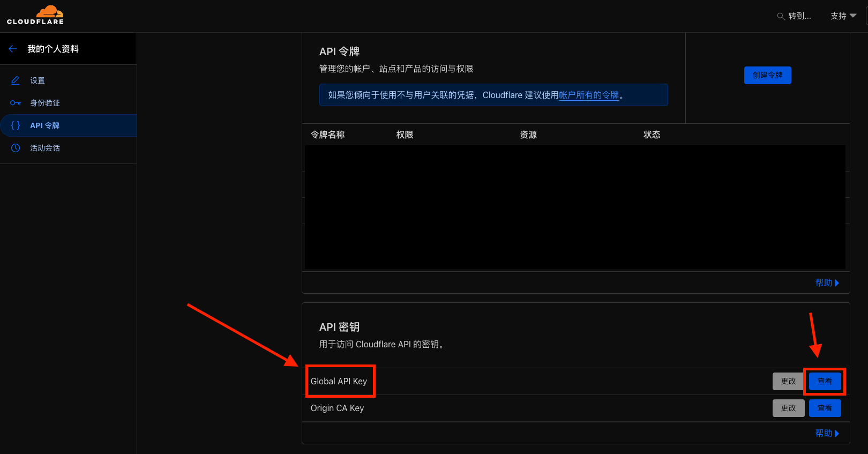868x454 pixels.
Task: Click the 权限 column header
Action: (x=405, y=135)
